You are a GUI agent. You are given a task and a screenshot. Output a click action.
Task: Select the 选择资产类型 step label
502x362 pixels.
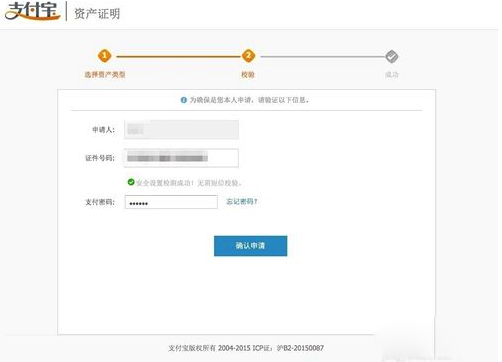(x=105, y=74)
